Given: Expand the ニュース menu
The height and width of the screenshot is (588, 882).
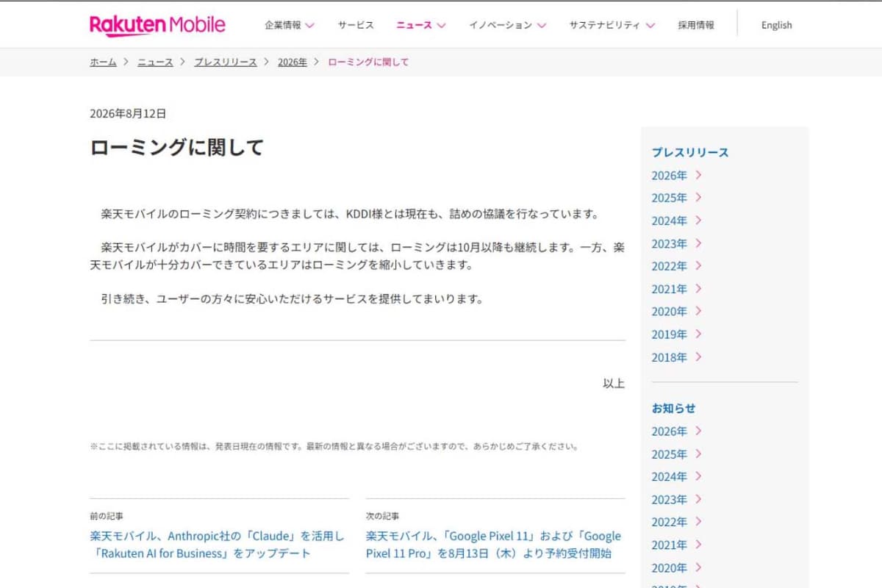Looking at the screenshot, I should coord(421,25).
